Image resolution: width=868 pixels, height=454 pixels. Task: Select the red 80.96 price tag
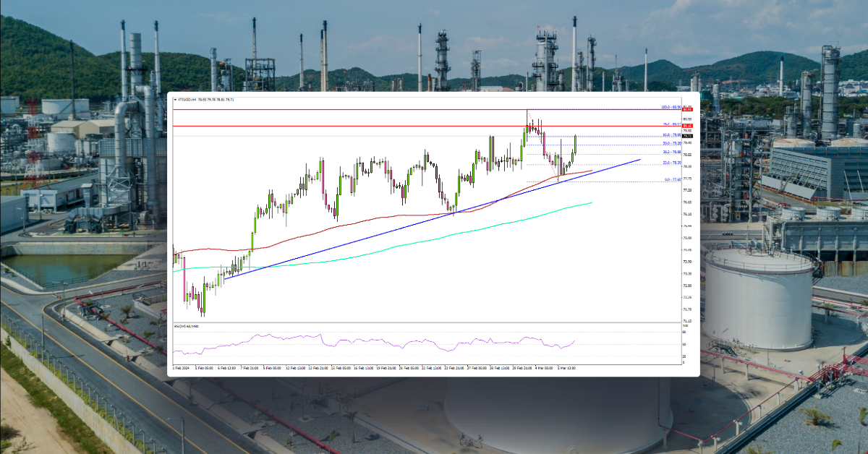click(688, 109)
